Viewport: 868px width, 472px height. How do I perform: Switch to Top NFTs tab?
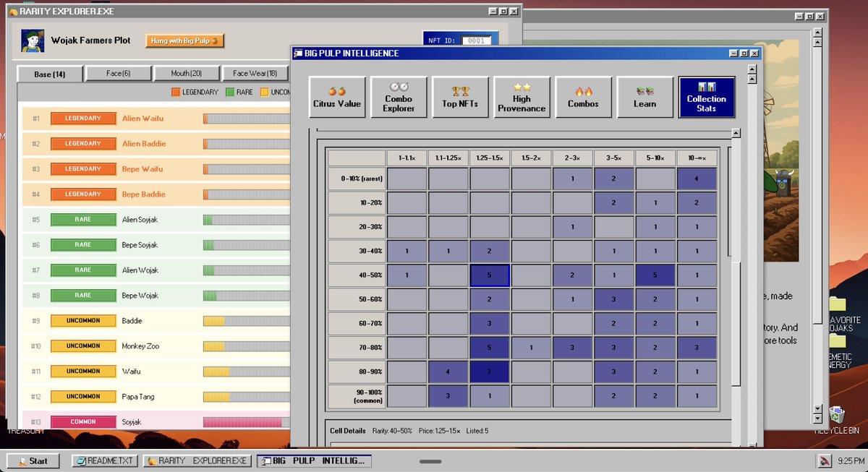coord(460,97)
